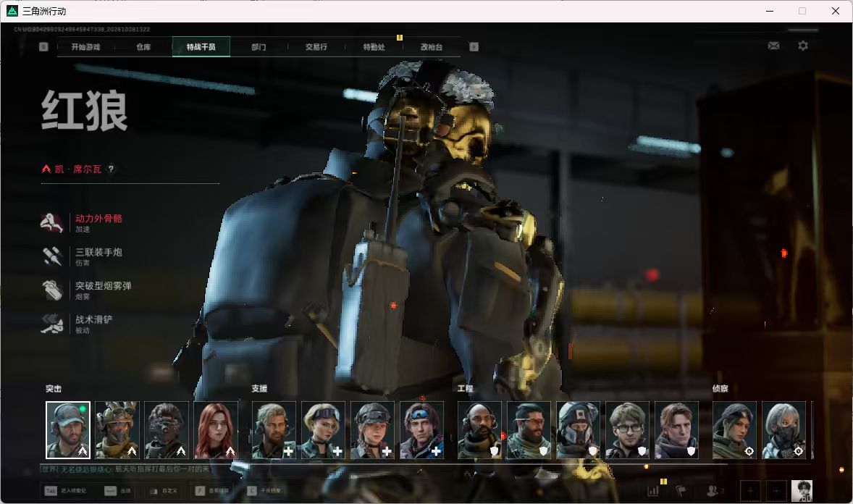This screenshot has height=504, width=853.
Task: Switch to the 改枪台 tab
Action: point(432,47)
